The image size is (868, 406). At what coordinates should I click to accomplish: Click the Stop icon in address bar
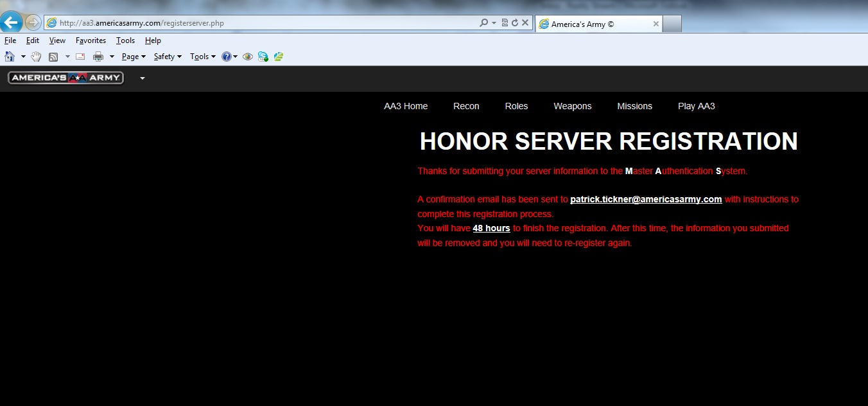coord(525,23)
